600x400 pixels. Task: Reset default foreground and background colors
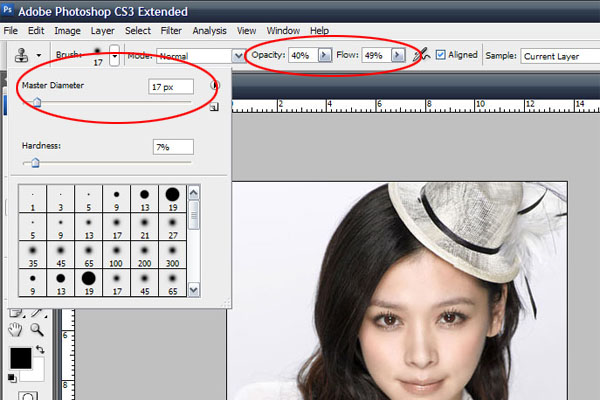click(x=12, y=378)
